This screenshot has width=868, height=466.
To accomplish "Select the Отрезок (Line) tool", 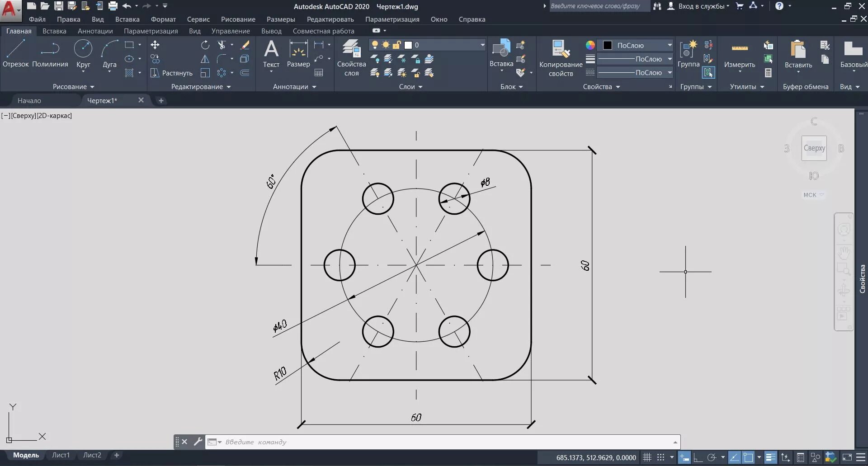I will [15, 53].
